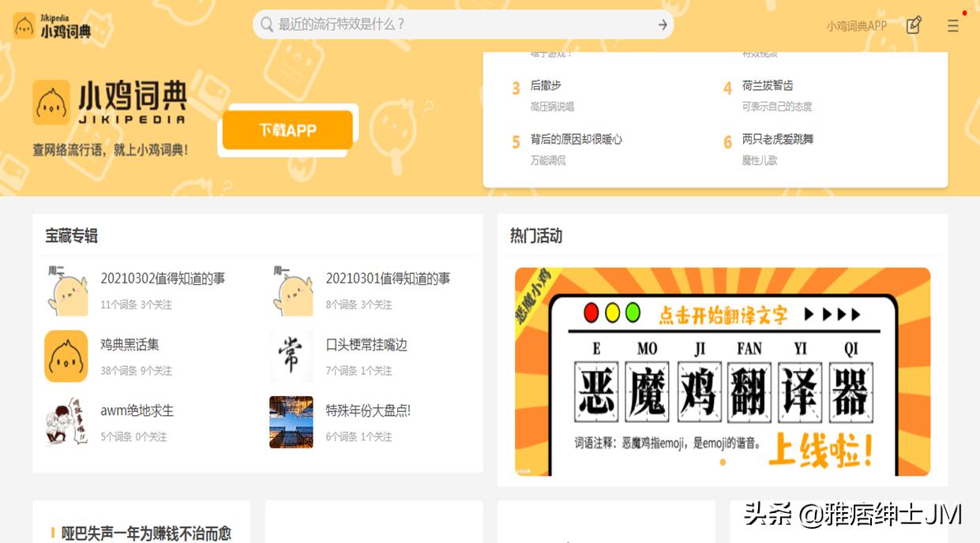Click the 8个词条 3个关注 stats text
Screen dimensions: 980x543
tap(359, 305)
